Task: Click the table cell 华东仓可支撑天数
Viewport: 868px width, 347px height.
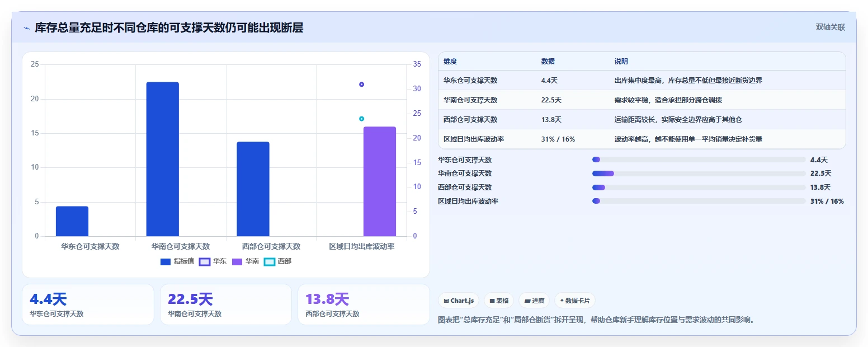Action: pos(470,81)
